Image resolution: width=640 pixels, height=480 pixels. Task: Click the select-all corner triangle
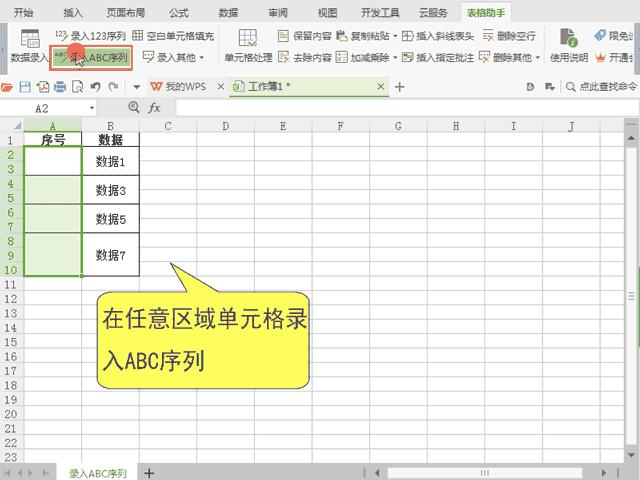coord(17,126)
